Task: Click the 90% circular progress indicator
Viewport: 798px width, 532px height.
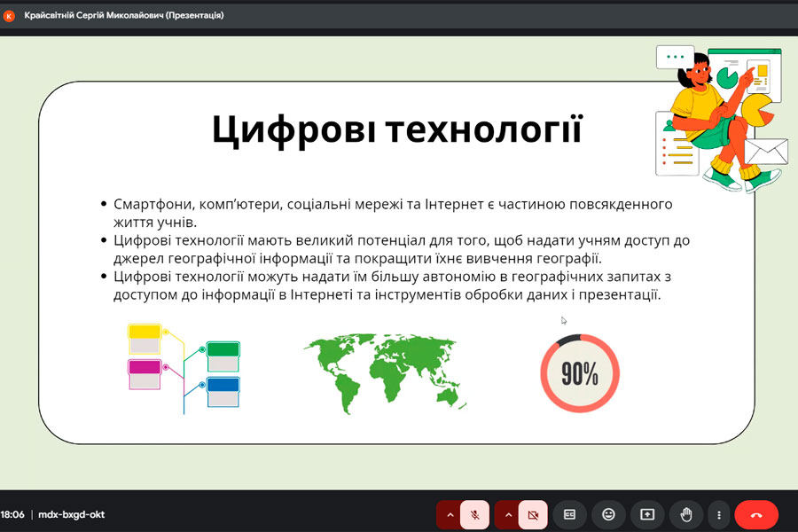Action: pyautogui.click(x=580, y=373)
